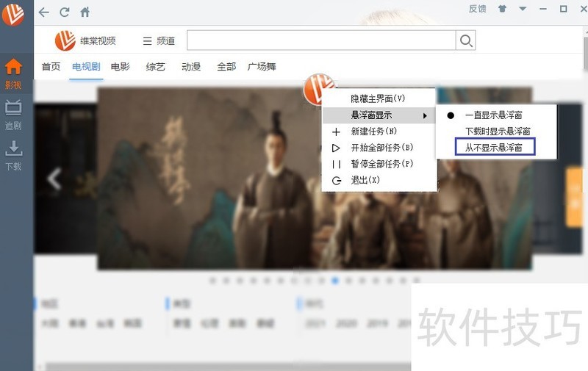588x371 pixels.
Task: Click the 反馈 feedback link
Action: point(477,10)
